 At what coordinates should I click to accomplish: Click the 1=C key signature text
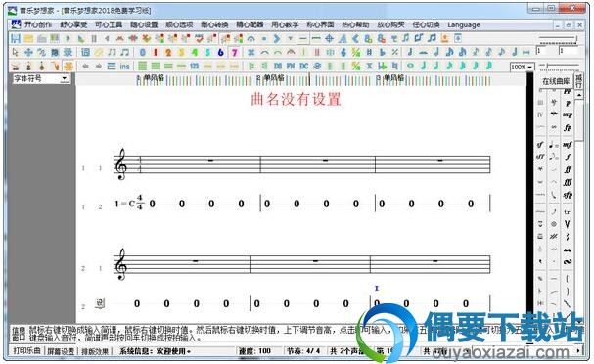click(x=124, y=204)
